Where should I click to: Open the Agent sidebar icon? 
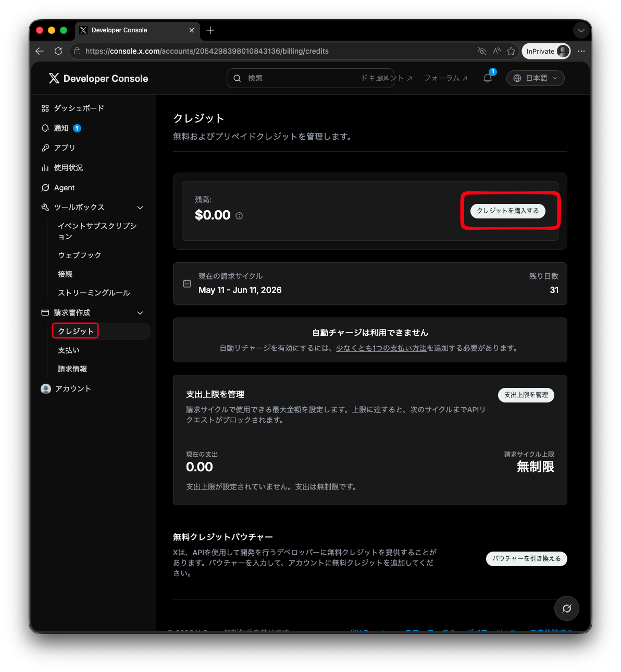point(45,188)
